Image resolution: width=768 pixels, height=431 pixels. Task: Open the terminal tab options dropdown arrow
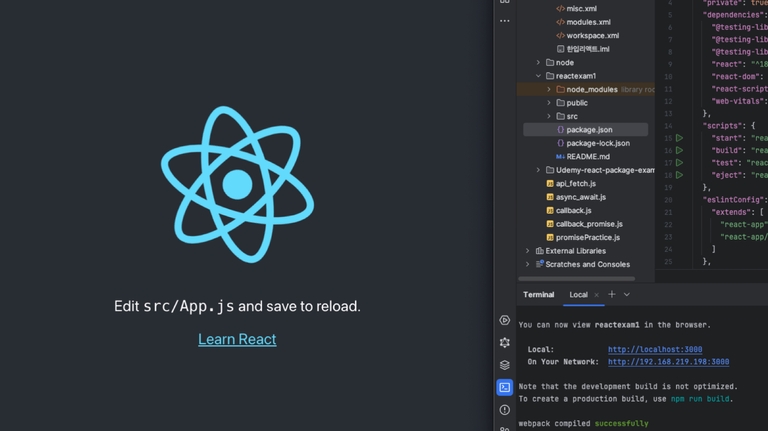point(626,294)
